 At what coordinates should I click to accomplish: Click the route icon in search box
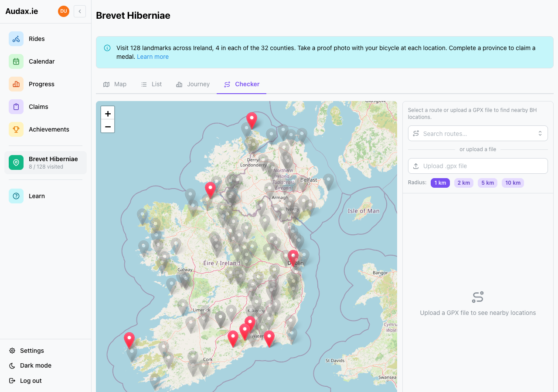point(416,133)
